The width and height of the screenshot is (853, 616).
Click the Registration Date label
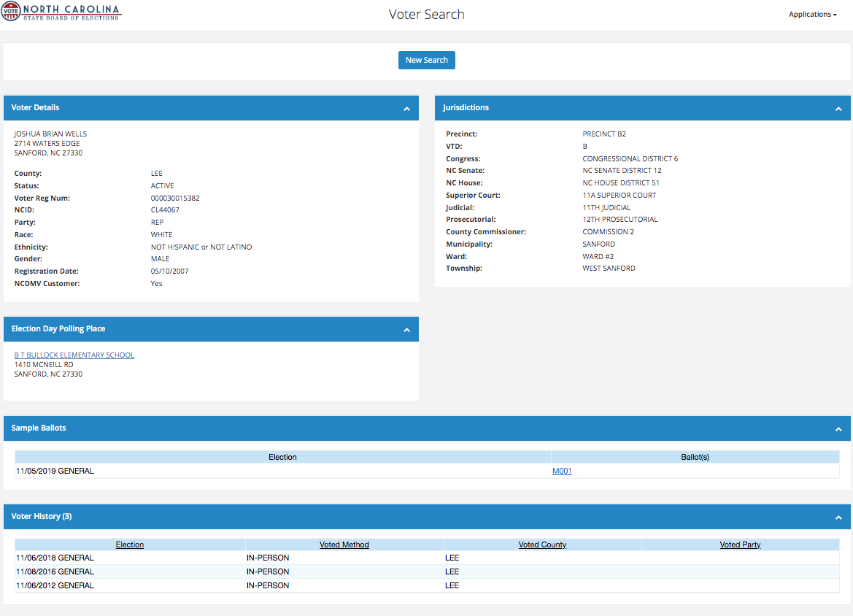pyautogui.click(x=46, y=271)
